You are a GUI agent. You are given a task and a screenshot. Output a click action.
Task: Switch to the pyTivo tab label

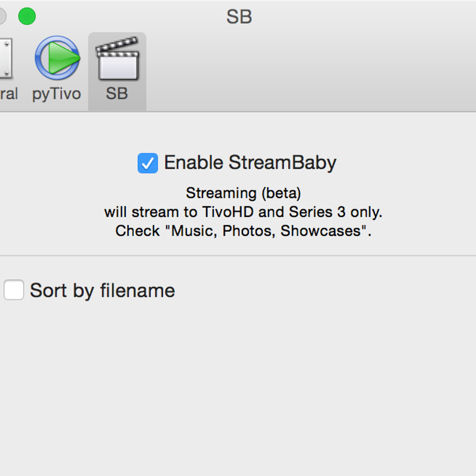tap(57, 94)
